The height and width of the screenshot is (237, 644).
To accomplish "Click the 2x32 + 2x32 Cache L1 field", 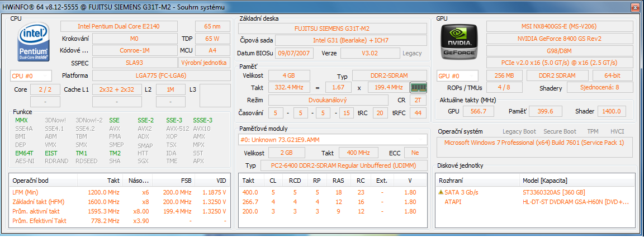I will [117, 89].
